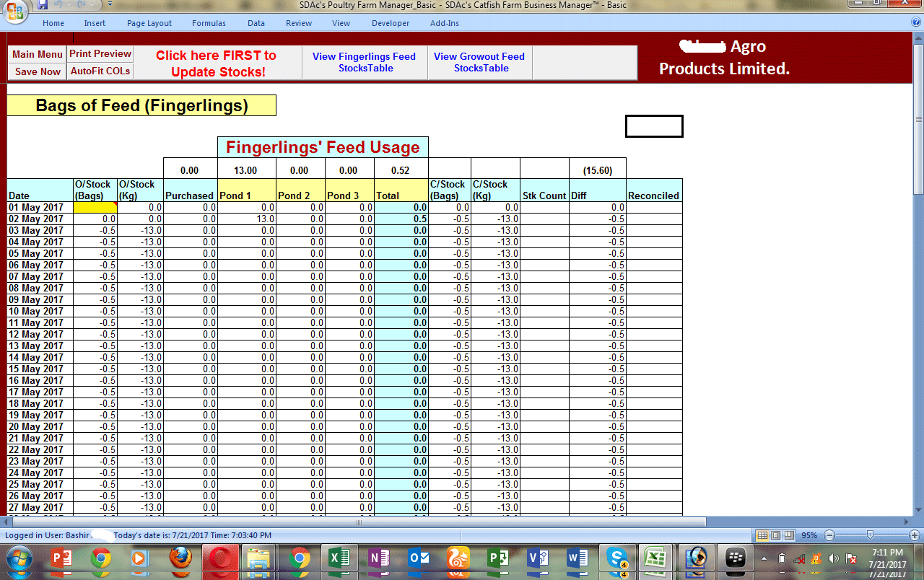
Task: Click the Save Now button
Action: click(38, 71)
